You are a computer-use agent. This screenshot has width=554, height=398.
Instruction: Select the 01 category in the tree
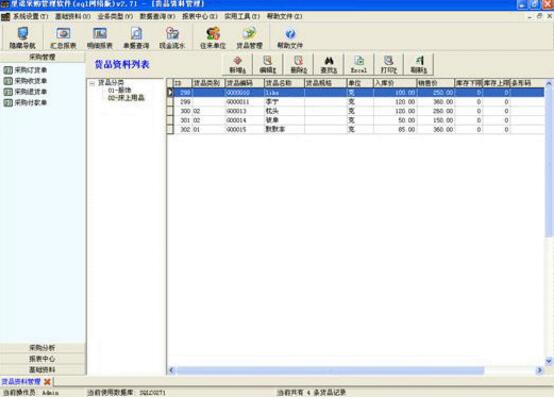[x=119, y=90]
